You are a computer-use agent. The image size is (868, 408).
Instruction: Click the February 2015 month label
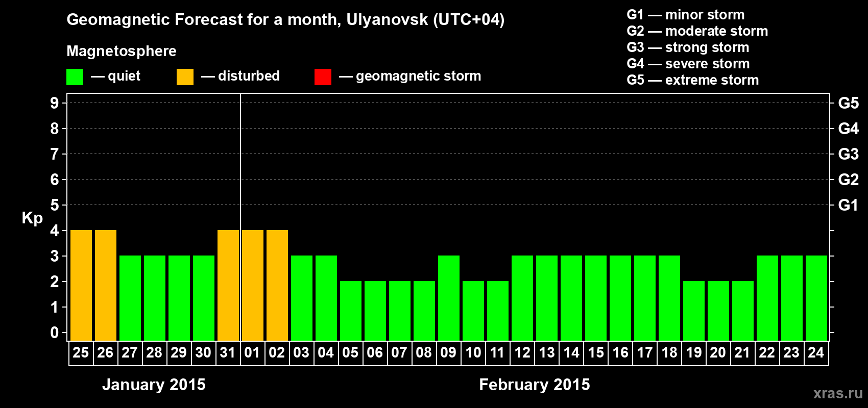[x=535, y=385]
